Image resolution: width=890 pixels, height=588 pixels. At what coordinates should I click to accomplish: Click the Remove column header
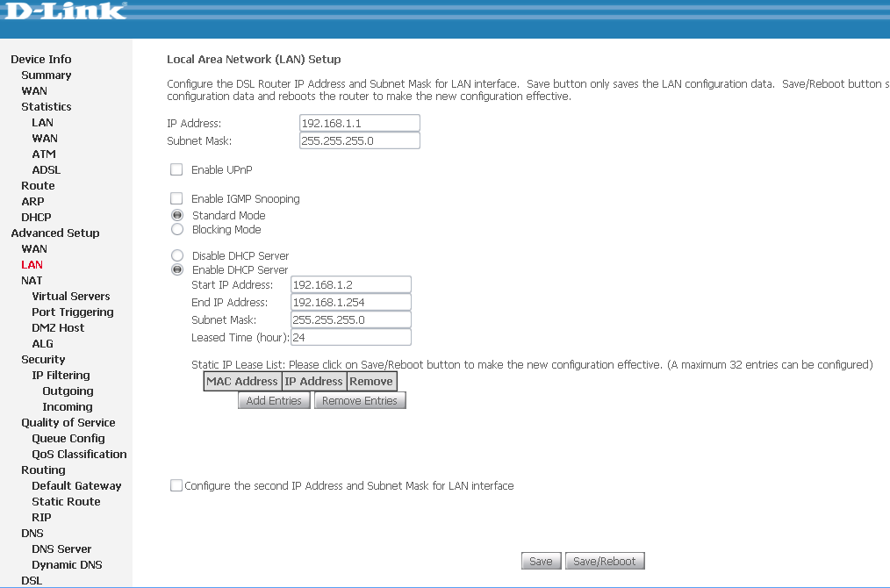click(371, 382)
